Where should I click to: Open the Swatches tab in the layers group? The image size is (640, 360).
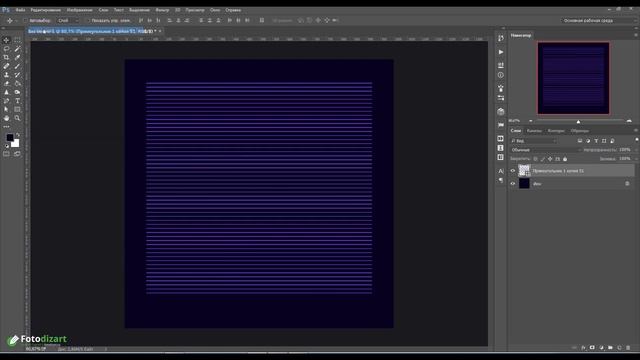point(580,131)
